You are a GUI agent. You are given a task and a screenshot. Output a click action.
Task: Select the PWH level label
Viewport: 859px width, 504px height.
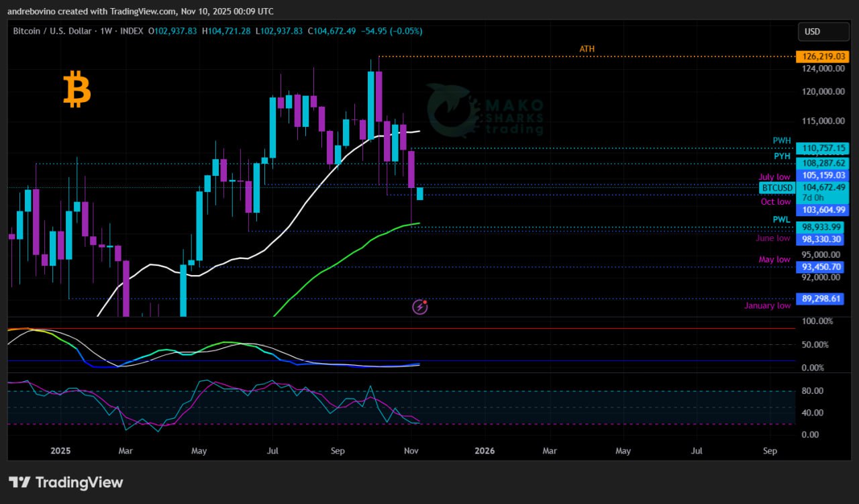pos(781,141)
